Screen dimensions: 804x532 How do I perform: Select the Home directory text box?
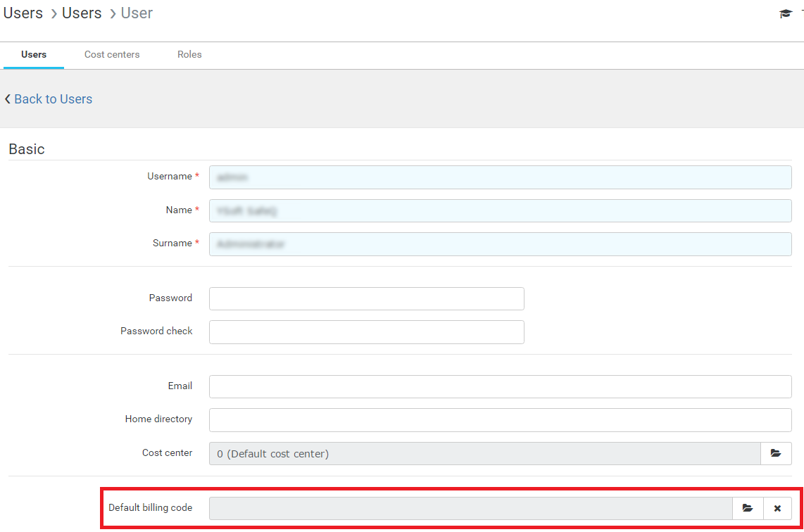pos(500,420)
